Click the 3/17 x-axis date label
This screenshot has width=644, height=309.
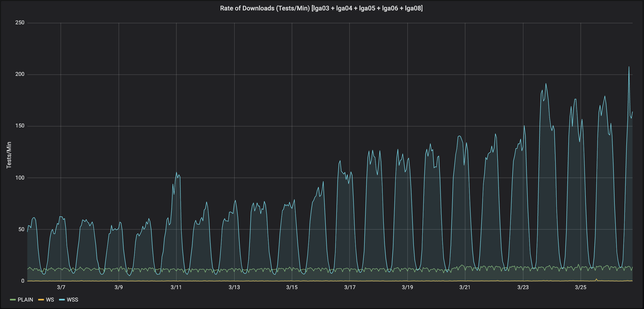tap(350, 287)
